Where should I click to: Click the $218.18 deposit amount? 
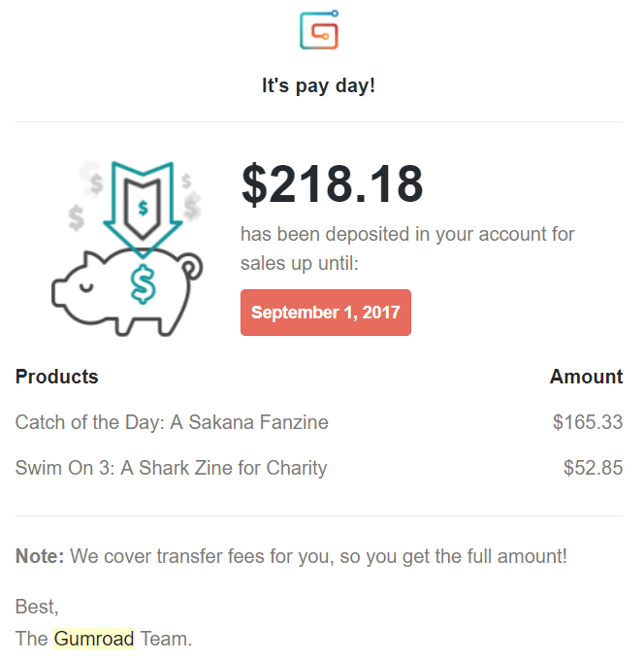point(333,184)
